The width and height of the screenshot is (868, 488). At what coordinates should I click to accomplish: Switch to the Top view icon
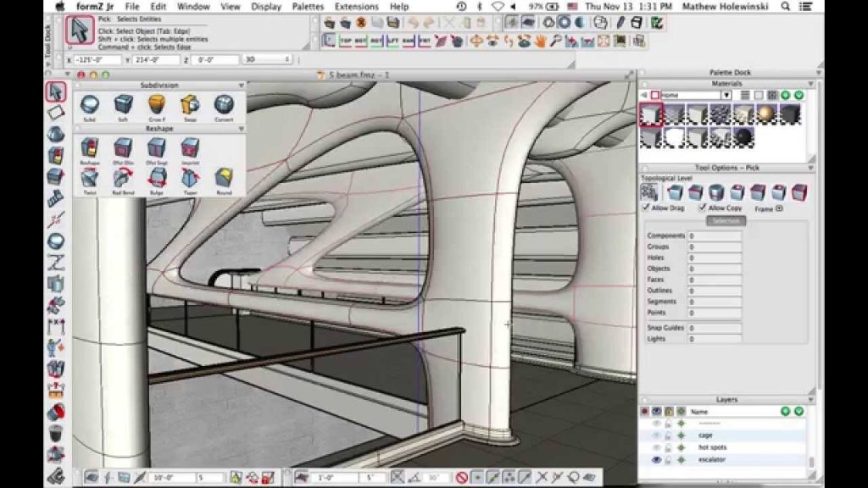(x=348, y=40)
